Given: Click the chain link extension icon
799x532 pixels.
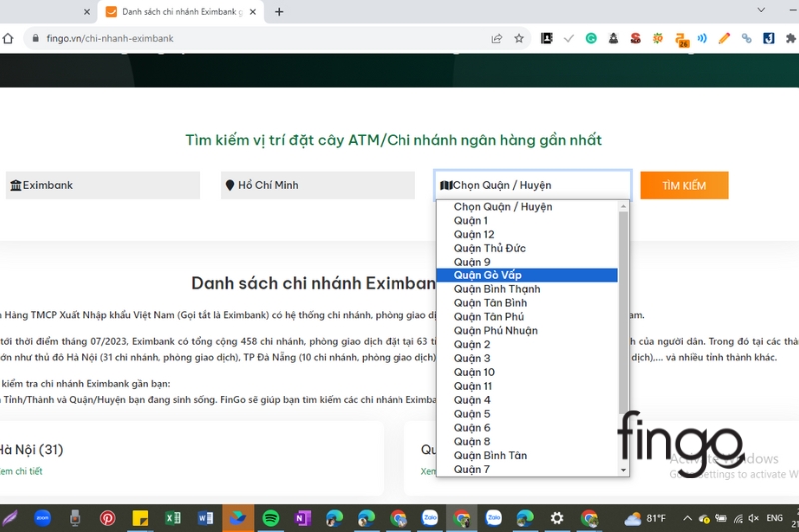Looking at the screenshot, I should click(746, 38).
